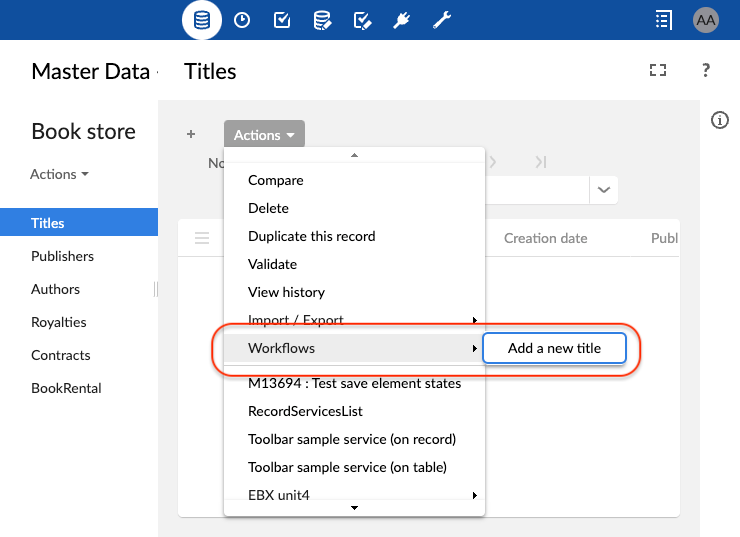Viewport: 740px width, 537px height.
Task: Select Compare in the Actions menu
Action: [275, 180]
